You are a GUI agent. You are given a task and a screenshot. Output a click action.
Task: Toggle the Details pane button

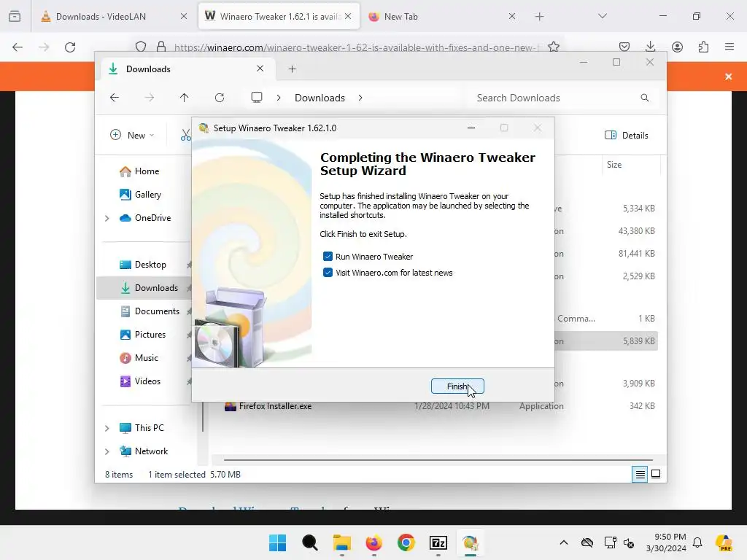click(627, 135)
